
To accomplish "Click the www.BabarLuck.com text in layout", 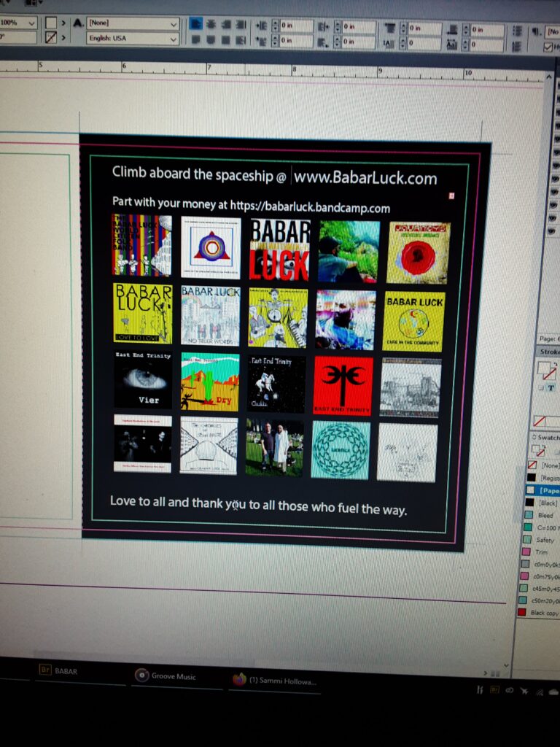I will (365, 178).
